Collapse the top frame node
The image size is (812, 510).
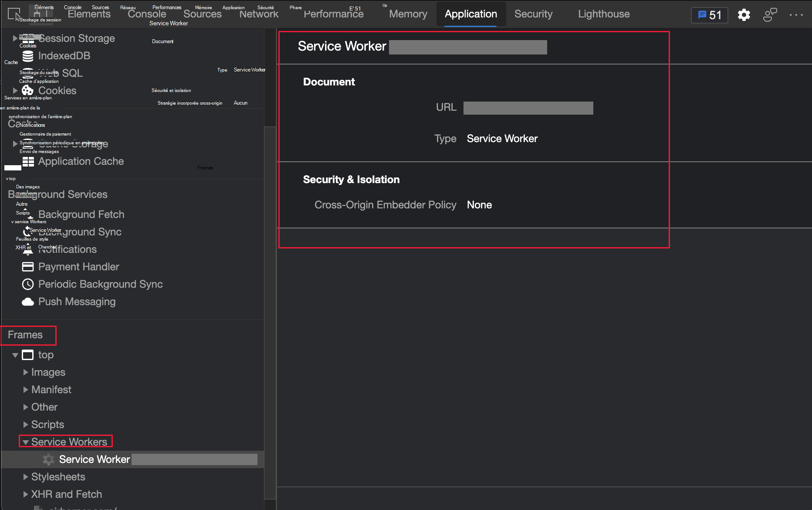tap(15, 355)
